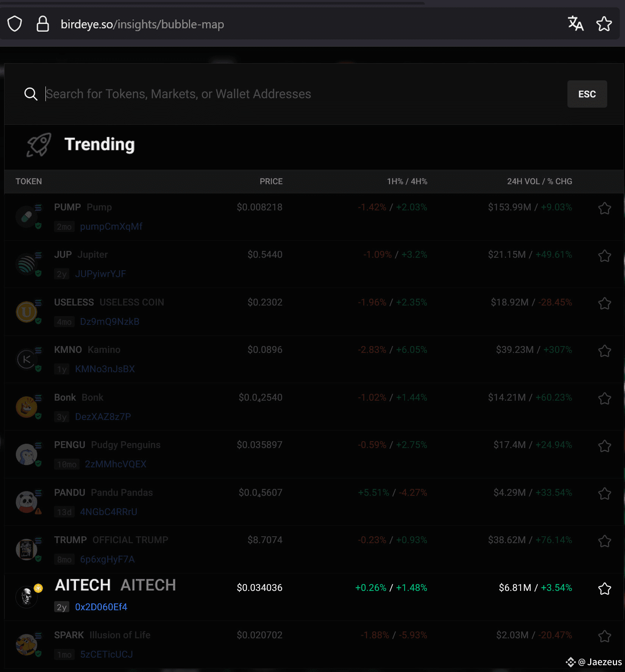625x672 pixels.
Task: Click the Bonk token logo
Action: point(27,407)
